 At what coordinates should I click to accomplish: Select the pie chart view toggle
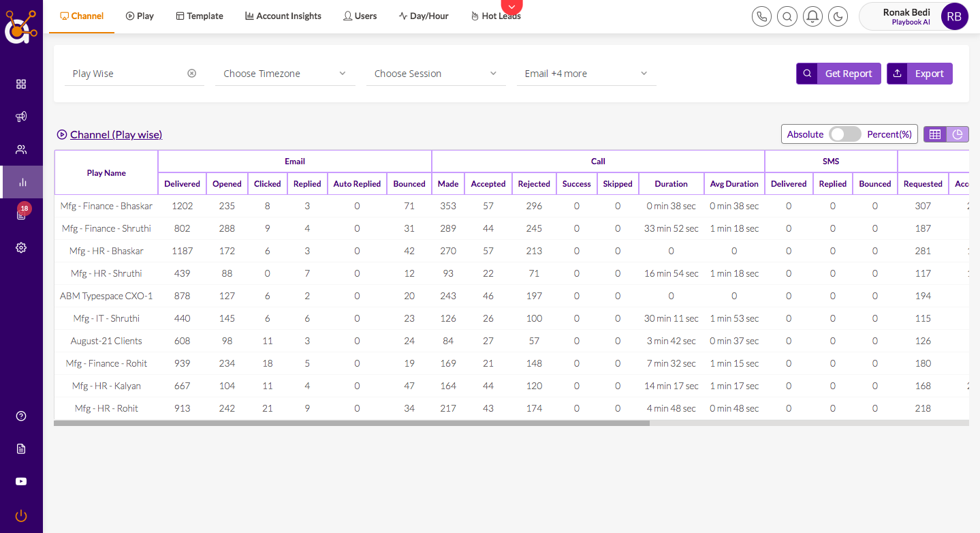pyautogui.click(x=958, y=134)
